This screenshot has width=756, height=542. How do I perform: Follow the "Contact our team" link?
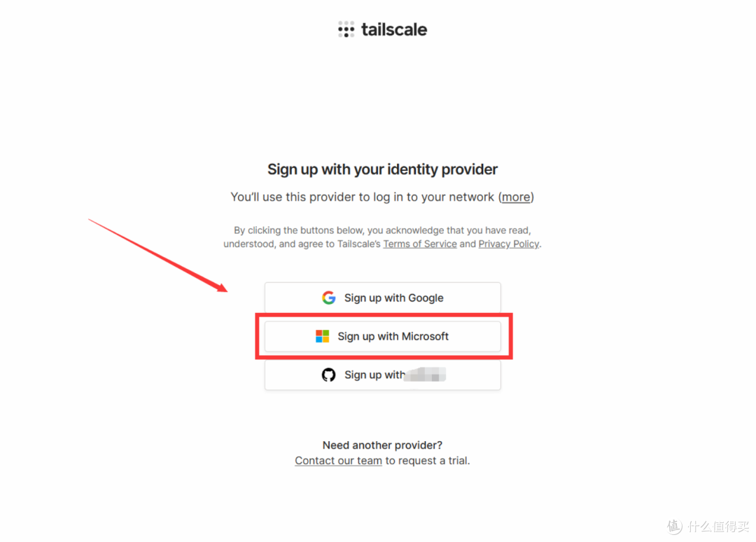click(339, 461)
